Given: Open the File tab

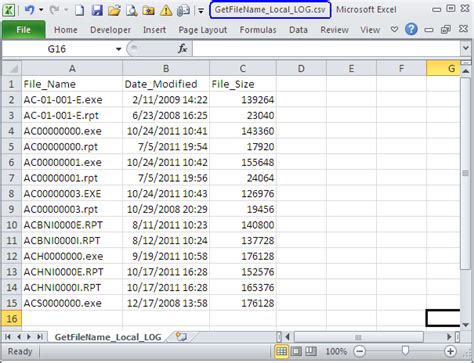Looking at the screenshot, I should click(23, 30).
